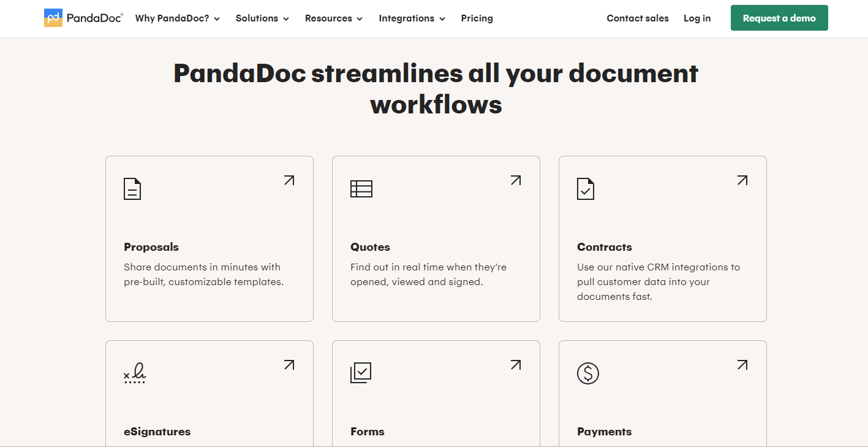Open the Payments card arrow icon
868x447 pixels.
(742, 365)
